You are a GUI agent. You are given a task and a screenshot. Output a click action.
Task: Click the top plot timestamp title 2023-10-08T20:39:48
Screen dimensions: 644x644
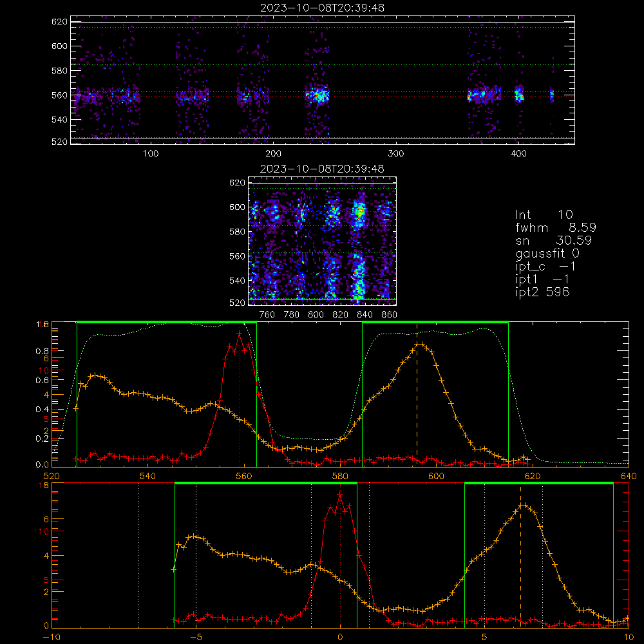322,8
